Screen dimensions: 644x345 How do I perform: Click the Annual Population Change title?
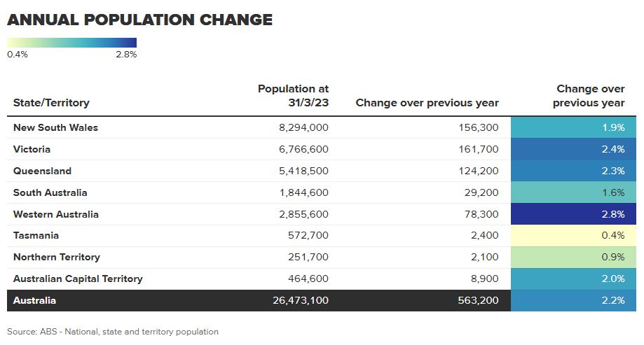139,20
